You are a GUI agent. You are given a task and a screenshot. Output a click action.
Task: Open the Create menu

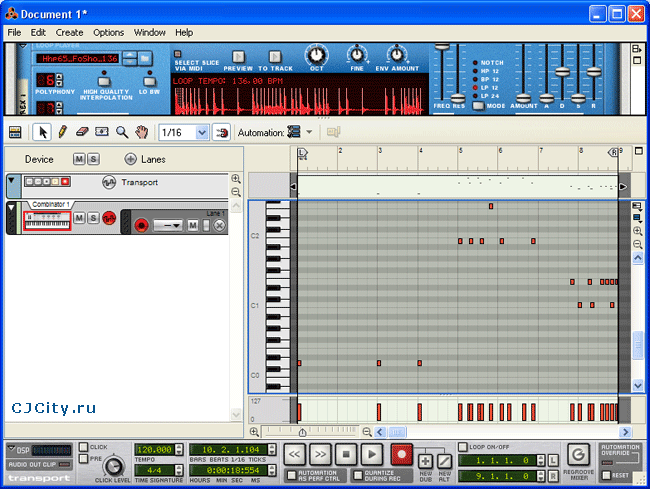pyautogui.click(x=69, y=32)
